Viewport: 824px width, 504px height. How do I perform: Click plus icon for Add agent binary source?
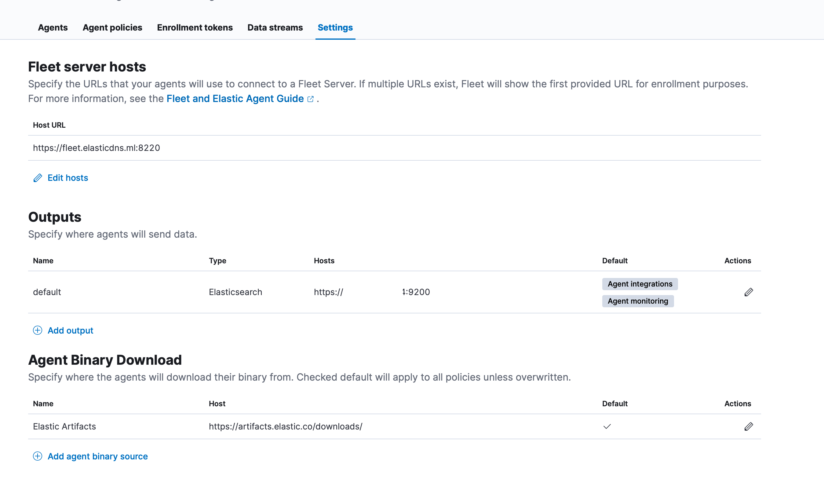[38, 456]
